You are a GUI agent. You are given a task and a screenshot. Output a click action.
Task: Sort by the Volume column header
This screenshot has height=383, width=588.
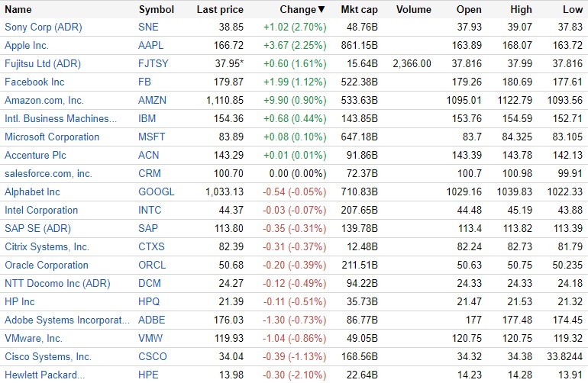pyautogui.click(x=414, y=10)
